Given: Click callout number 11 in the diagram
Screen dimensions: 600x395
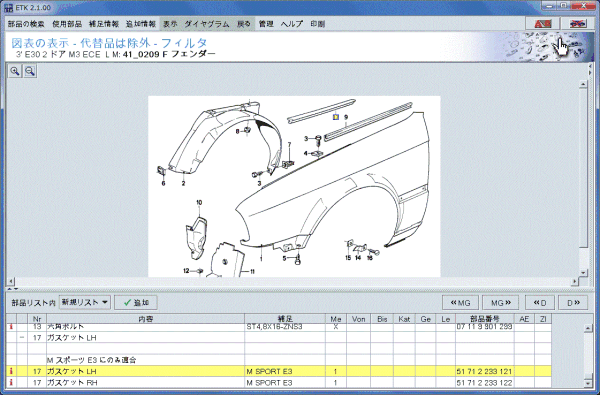Looking at the screenshot, I should click(x=253, y=271).
